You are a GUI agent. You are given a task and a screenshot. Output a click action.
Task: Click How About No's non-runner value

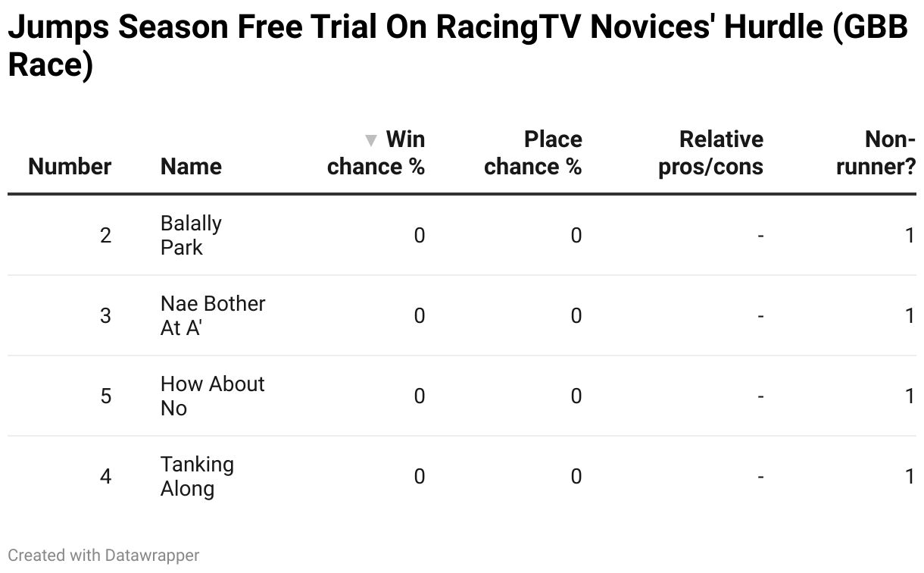(910, 396)
